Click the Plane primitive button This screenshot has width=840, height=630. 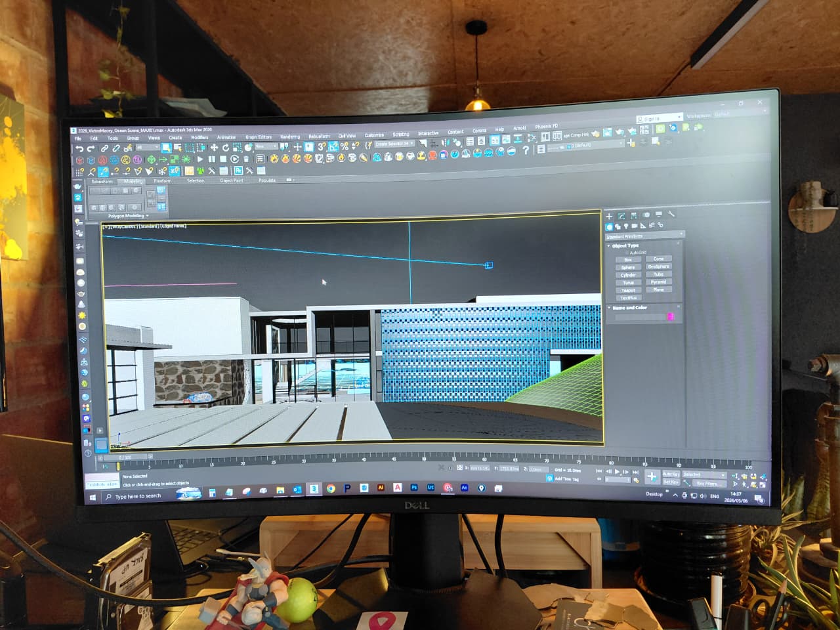pos(658,289)
